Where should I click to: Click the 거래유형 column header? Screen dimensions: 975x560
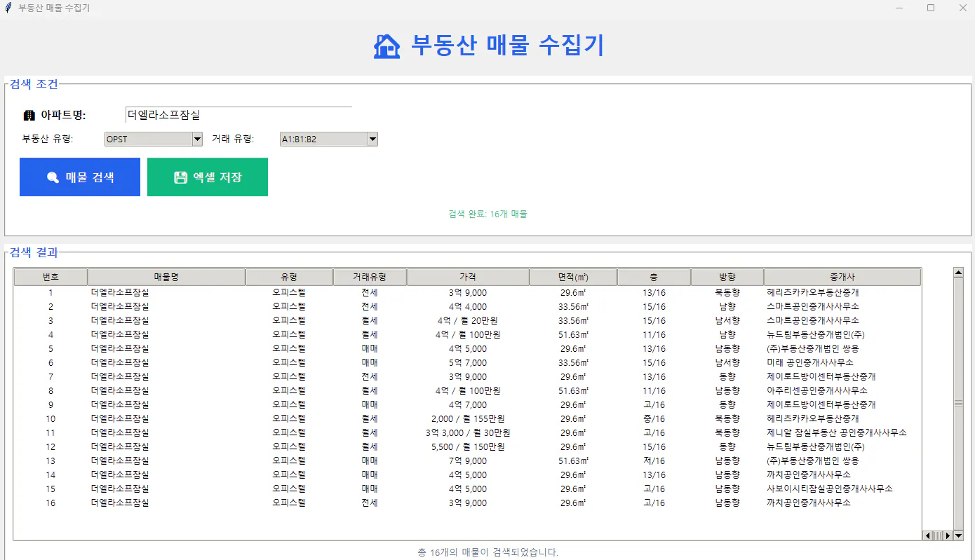[370, 277]
